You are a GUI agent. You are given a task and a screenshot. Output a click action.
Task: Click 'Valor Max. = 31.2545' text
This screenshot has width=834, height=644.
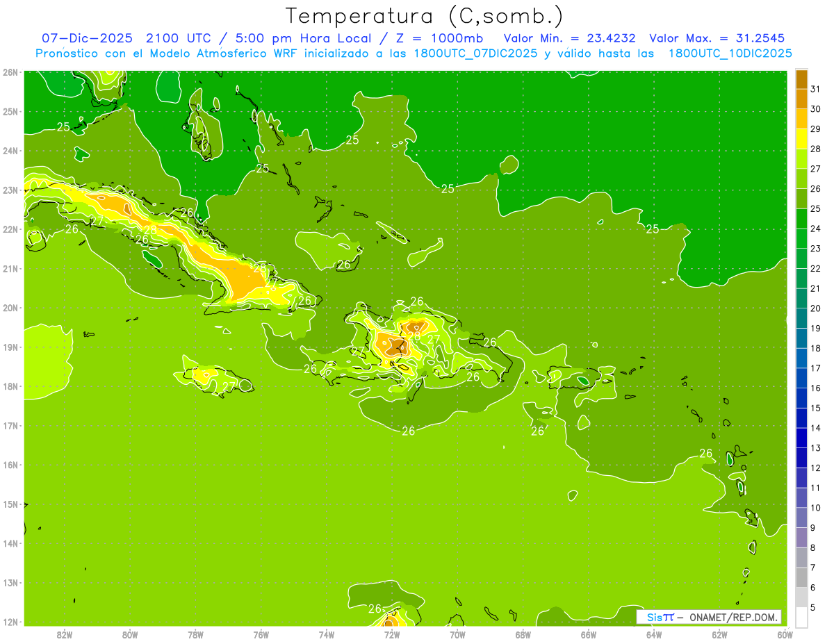[719, 38]
